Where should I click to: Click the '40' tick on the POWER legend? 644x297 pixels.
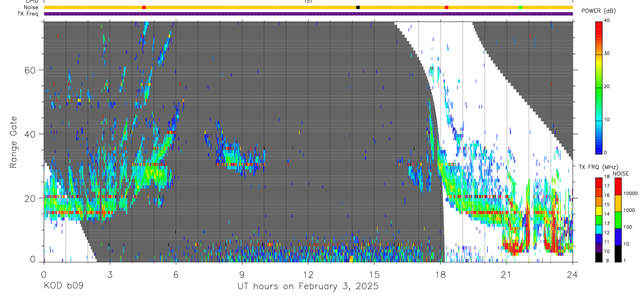[607, 21]
